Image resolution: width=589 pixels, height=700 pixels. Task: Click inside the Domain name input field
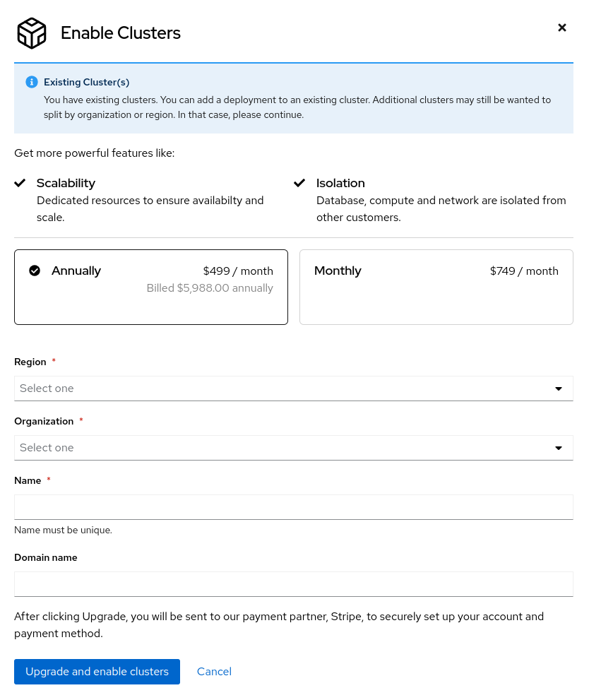[294, 583]
